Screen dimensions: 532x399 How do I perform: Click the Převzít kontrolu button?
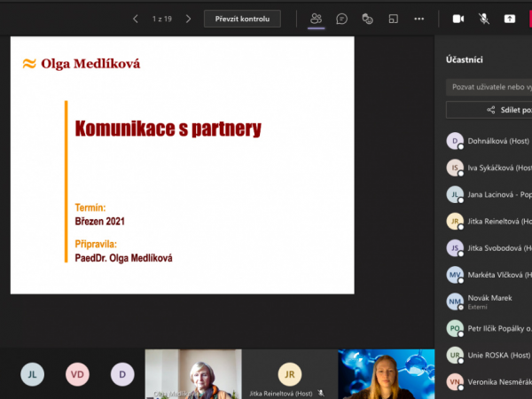coord(242,19)
